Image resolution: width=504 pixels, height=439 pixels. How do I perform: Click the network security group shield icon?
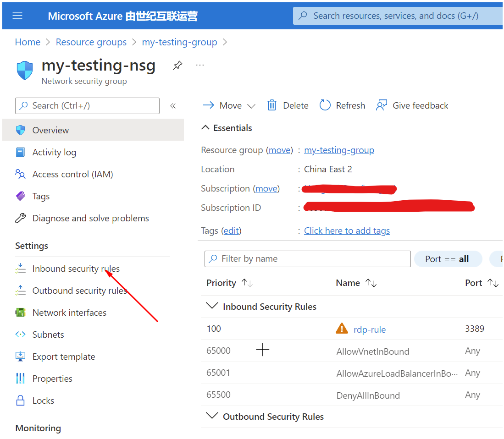(x=25, y=70)
